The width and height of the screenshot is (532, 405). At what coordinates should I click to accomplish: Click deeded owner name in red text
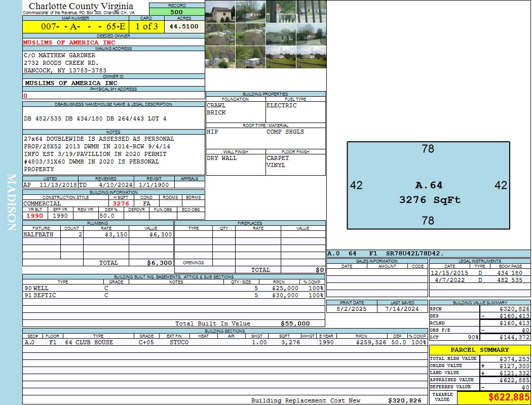click(69, 43)
